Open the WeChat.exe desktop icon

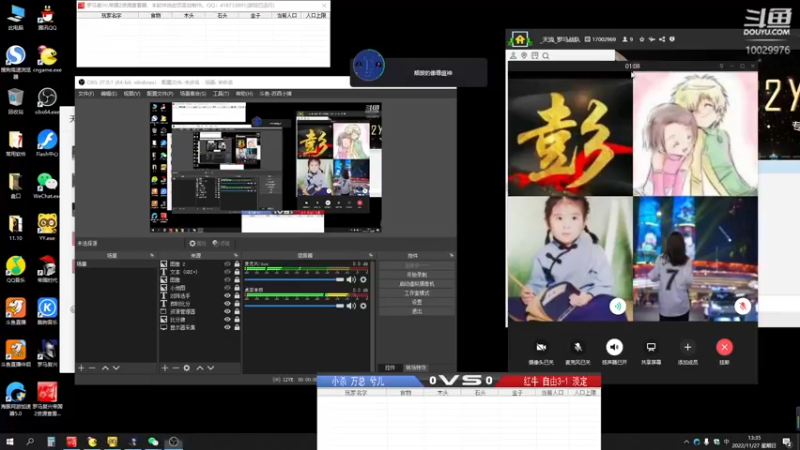[x=47, y=185]
